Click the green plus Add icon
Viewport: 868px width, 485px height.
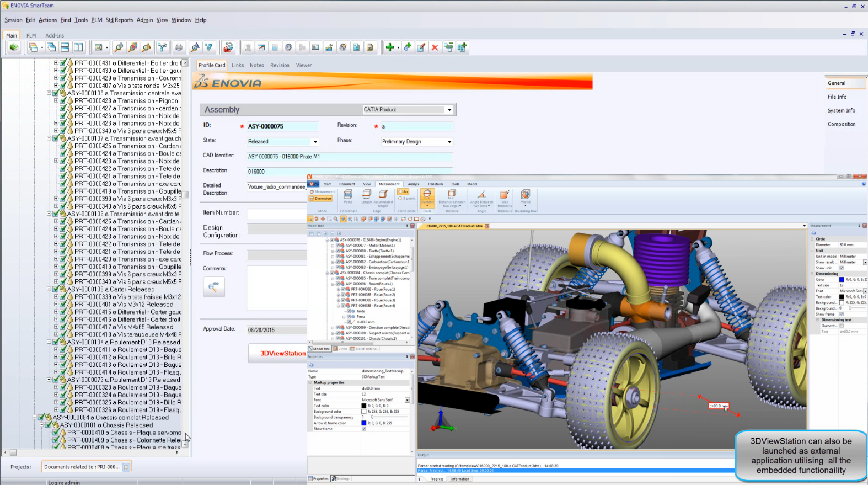point(390,47)
